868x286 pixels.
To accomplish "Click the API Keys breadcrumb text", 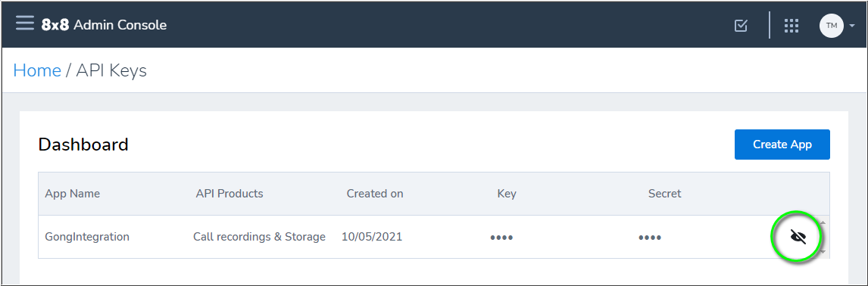I will click(x=111, y=70).
